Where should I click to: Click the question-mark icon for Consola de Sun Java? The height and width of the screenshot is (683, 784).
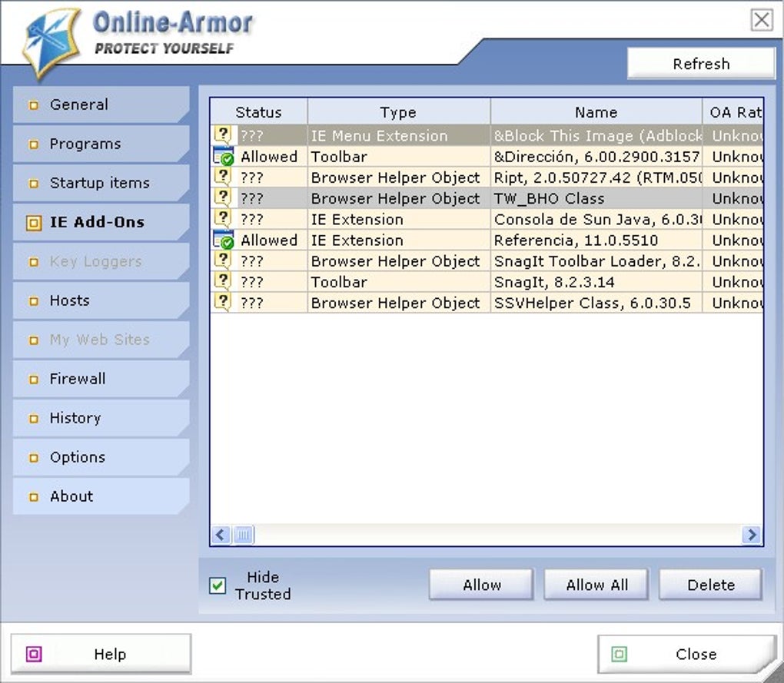click(222, 219)
